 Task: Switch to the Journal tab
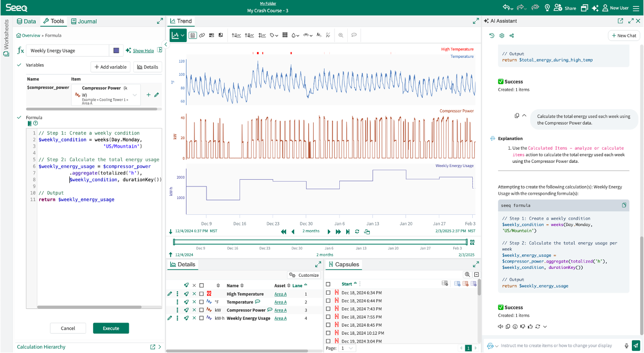[84, 22]
